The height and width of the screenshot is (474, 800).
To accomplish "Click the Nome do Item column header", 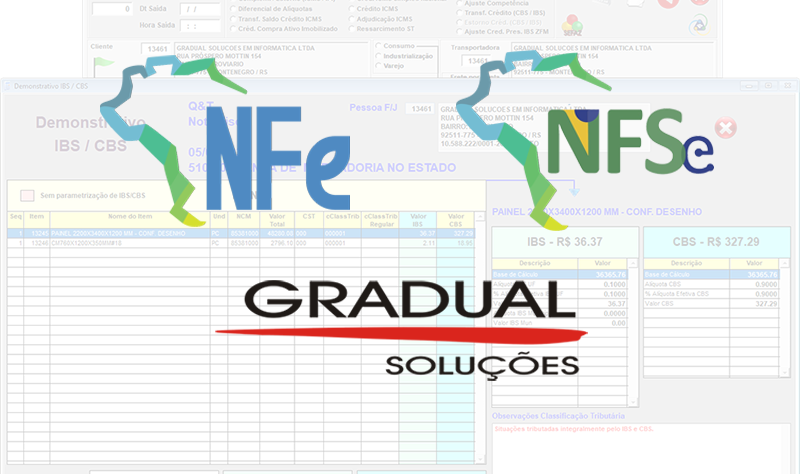I will click(x=130, y=220).
